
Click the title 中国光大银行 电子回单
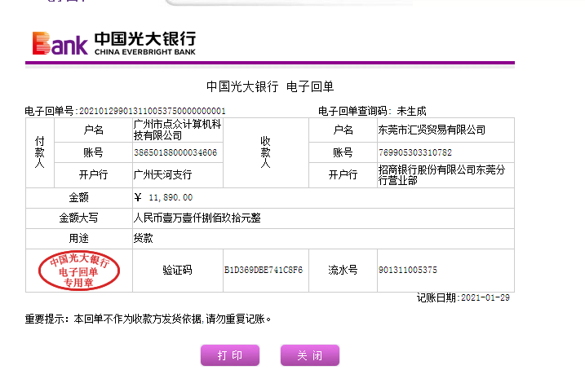click(270, 86)
